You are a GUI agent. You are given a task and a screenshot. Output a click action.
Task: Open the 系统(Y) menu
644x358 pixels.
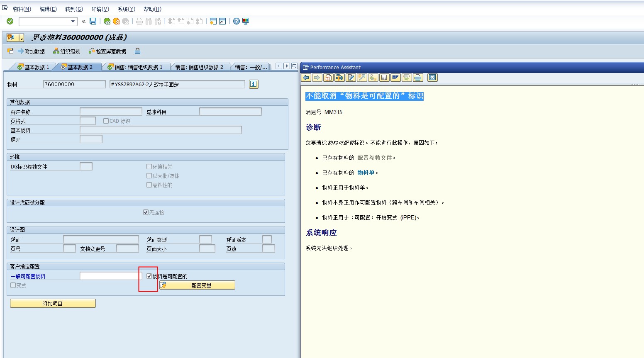[x=126, y=9]
